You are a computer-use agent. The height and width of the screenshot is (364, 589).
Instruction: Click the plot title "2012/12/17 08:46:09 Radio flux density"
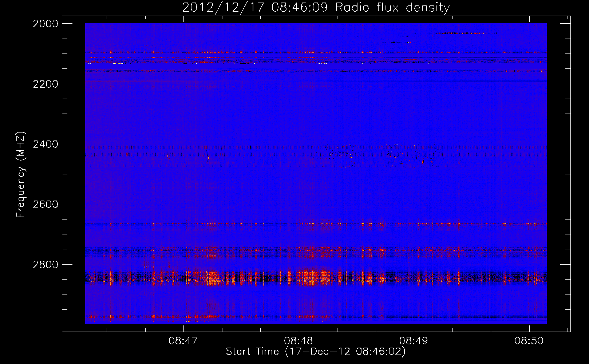316,7
